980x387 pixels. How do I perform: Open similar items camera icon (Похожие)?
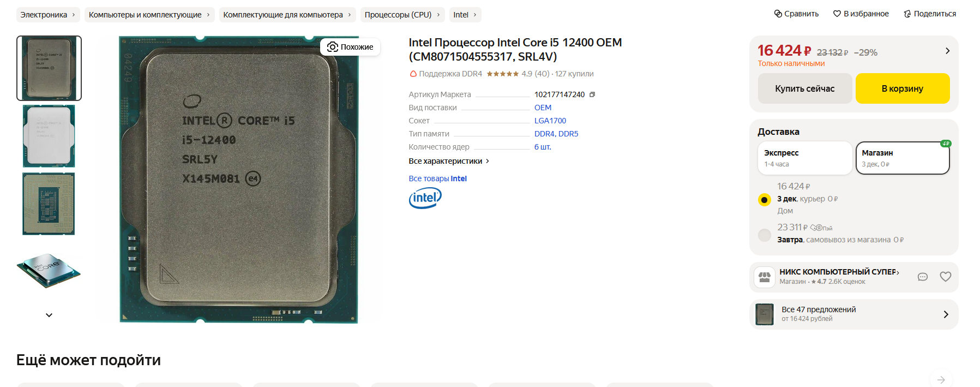click(x=332, y=47)
